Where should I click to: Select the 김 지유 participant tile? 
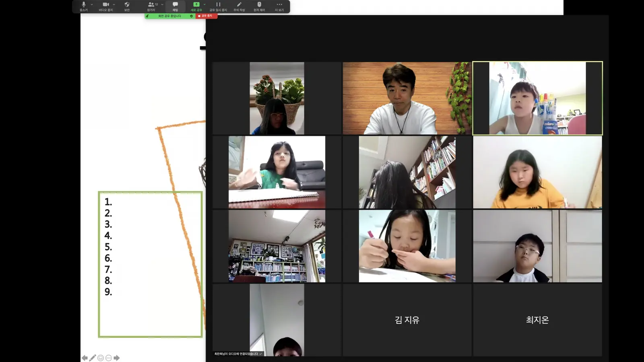(407, 320)
